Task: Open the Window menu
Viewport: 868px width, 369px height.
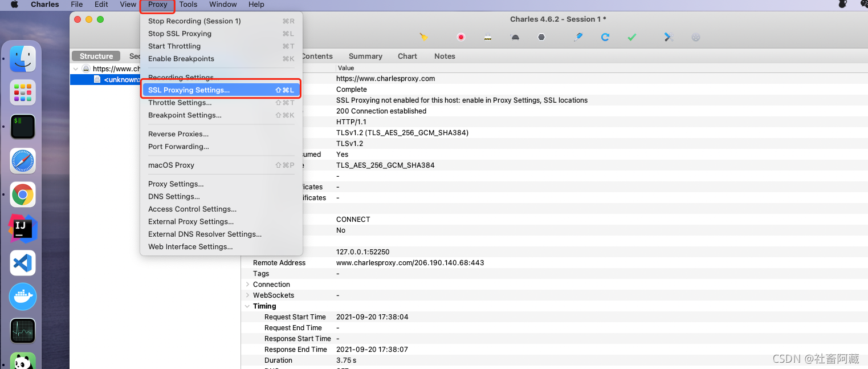Action: [223, 5]
